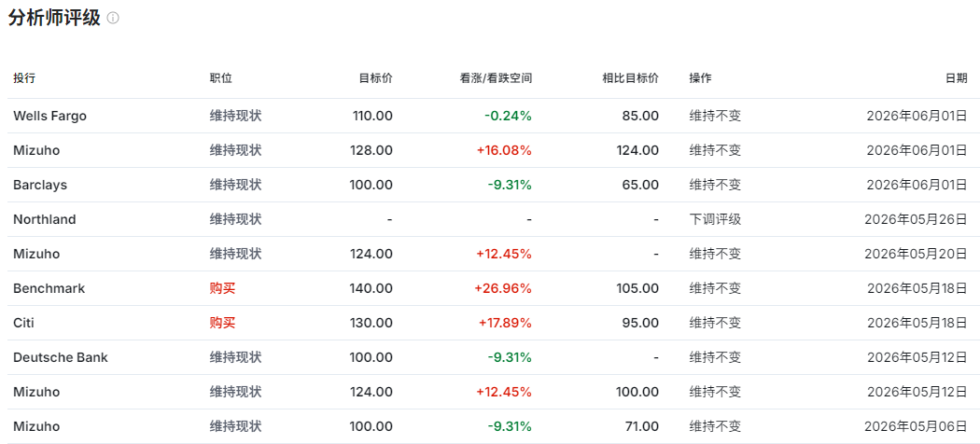The width and height of the screenshot is (980, 444).
Task: Click 购买 rating in the Benchmark row
Action: (x=222, y=288)
